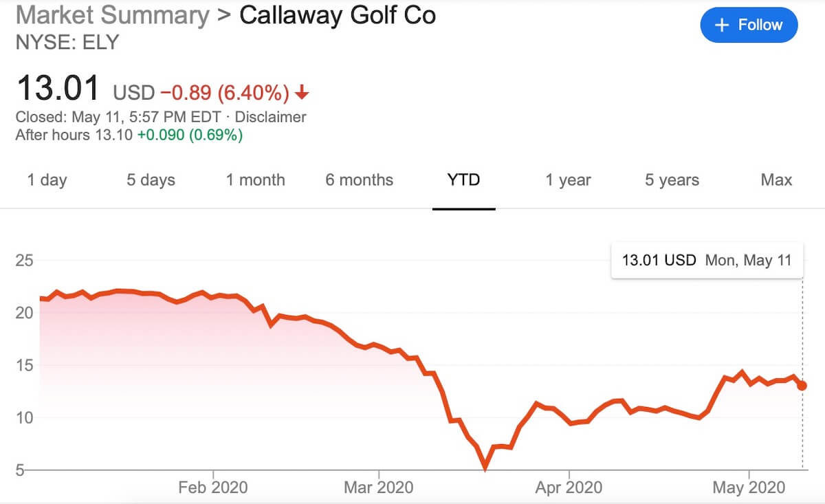The width and height of the screenshot is (825, 504).
Task: Show the Max price history range
Action: (775, 180)
